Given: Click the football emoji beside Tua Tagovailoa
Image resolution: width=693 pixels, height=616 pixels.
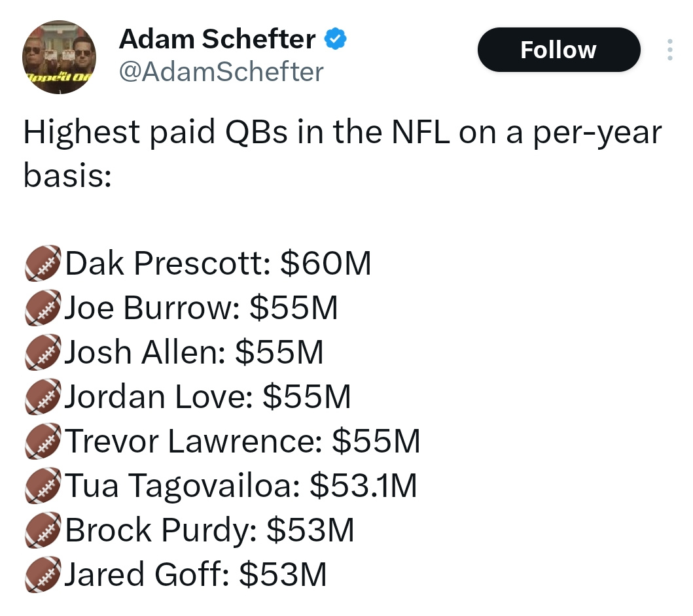Looking at the screenshot, I should pos(43,486).
